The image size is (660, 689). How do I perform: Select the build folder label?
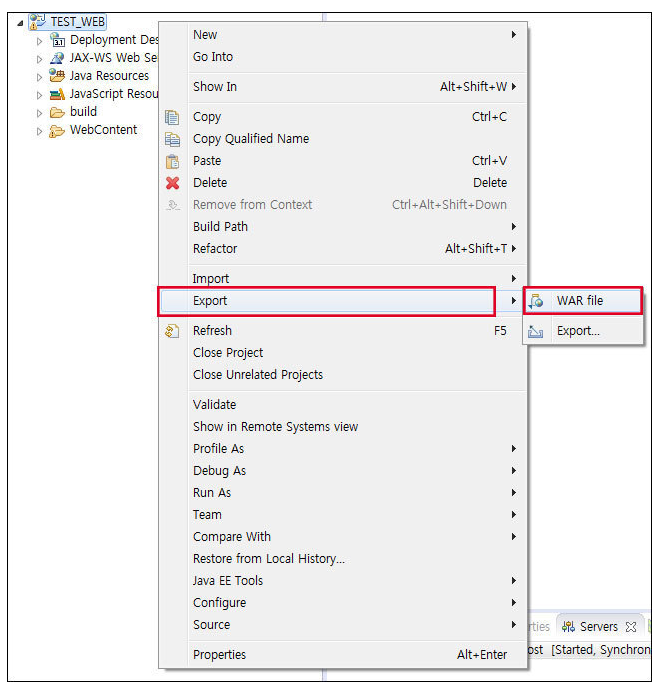[x=83, y=112]
